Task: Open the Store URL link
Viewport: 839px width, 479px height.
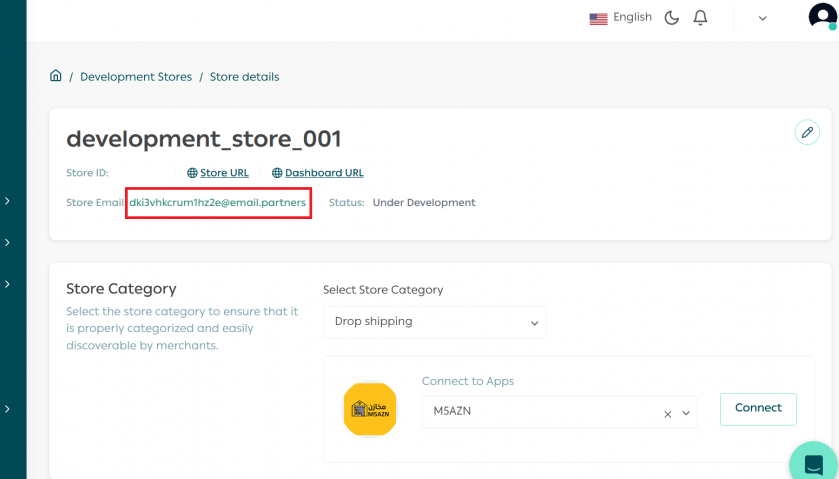Action: (224, 173)
